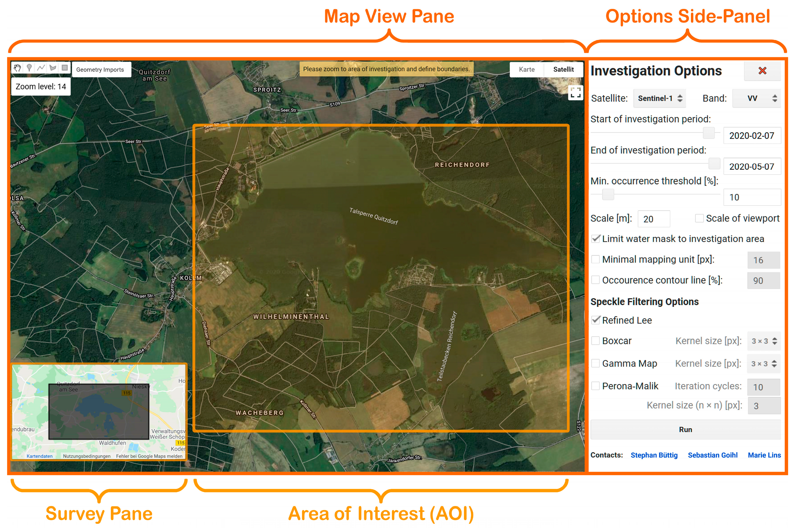Select the rectangle drawing tool
The height and width of the screenshot is (532, 795).
(x=65, y=67)
